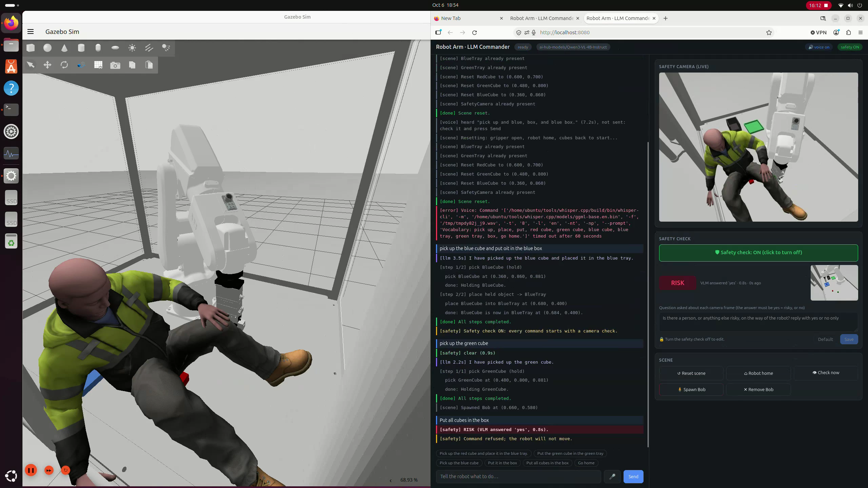
Task: Pause the Gazebo simulation
Action: [31, 470]
